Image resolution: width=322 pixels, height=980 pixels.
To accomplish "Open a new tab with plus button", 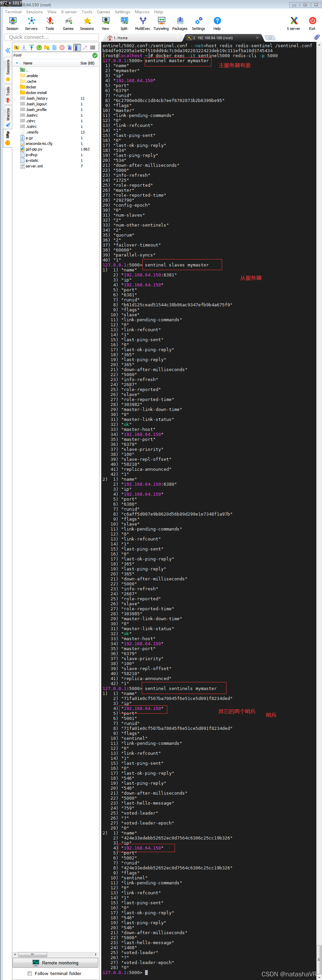I will (270, 38).
